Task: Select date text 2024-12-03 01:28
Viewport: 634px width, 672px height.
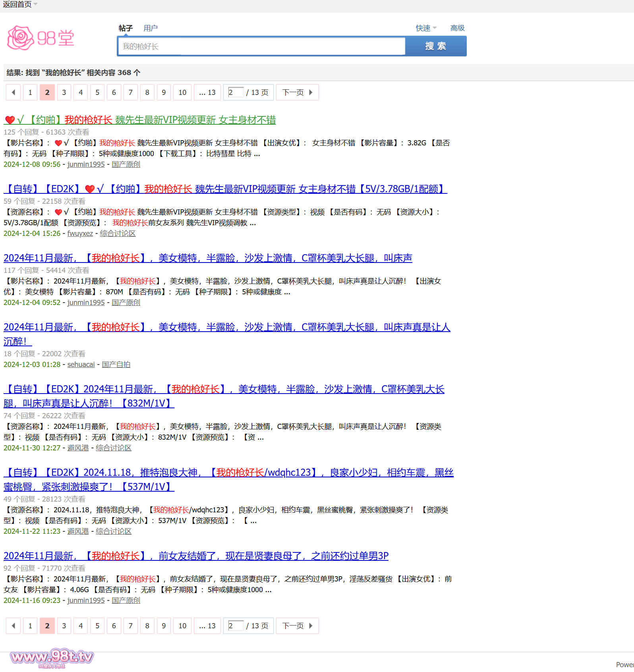Action: (x=32, y=365)
